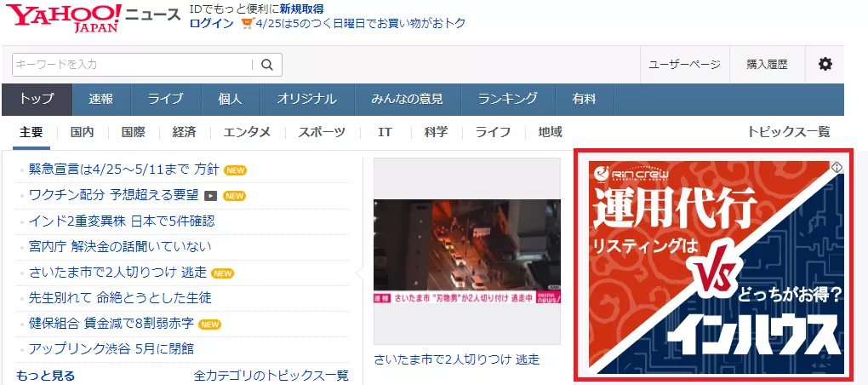Select the トップ tab

pyautogui.click(x=37, y=100)
